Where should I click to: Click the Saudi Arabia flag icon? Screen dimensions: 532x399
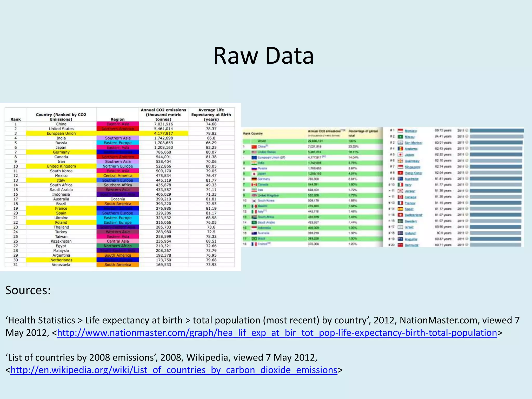(254, 222)
